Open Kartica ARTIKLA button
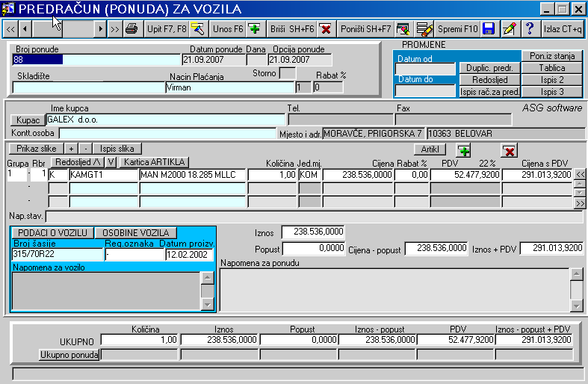 tap(154, 162)
